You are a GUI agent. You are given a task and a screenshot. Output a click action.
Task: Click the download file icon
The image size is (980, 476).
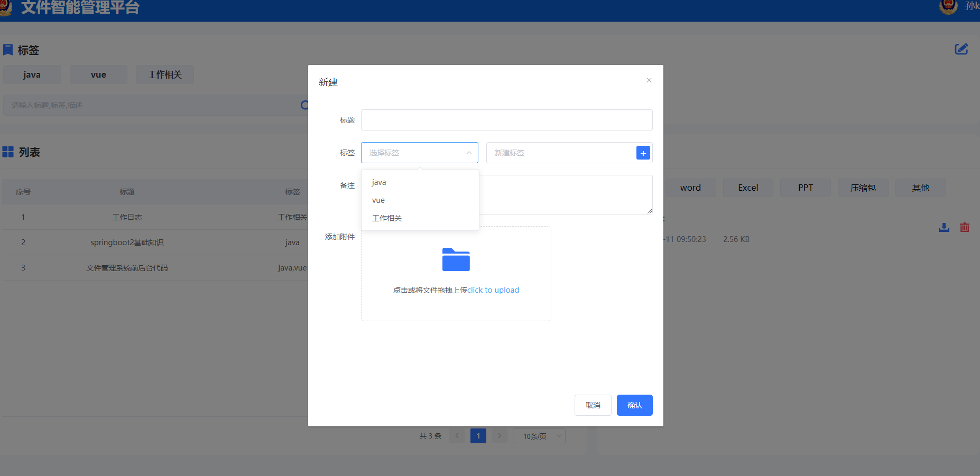[944, 227]
